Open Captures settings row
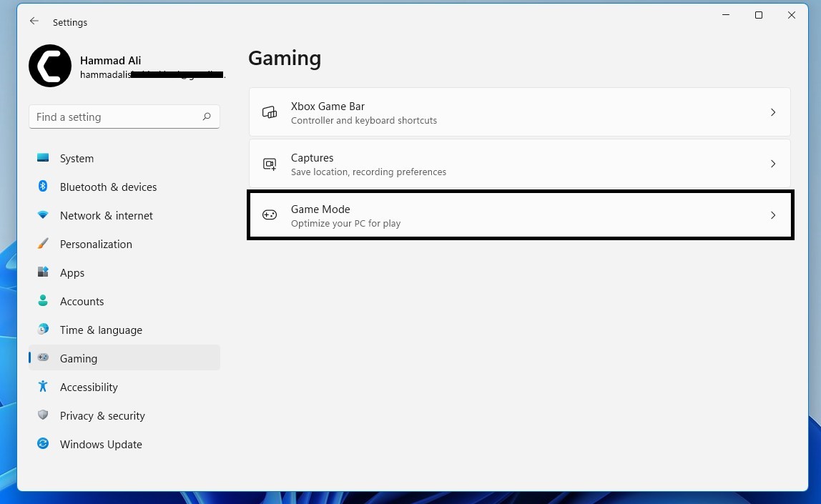Screen dimensions: 821x504 coord(519,164)
